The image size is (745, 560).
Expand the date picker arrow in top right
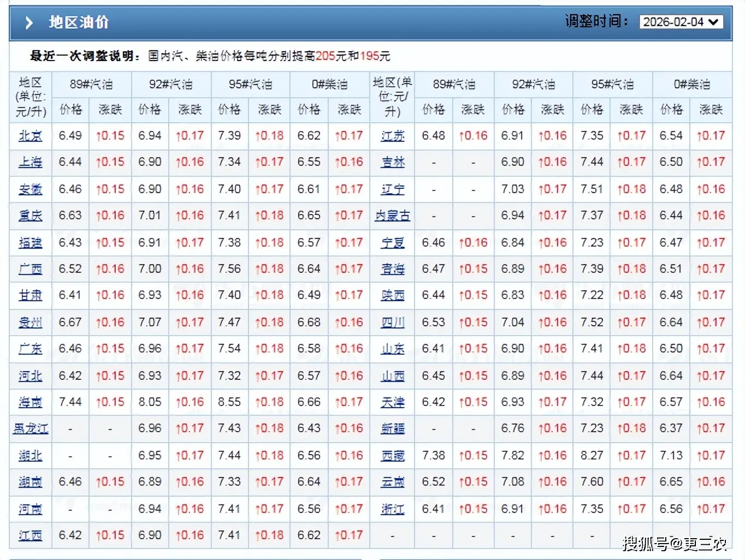click(714, 22)
